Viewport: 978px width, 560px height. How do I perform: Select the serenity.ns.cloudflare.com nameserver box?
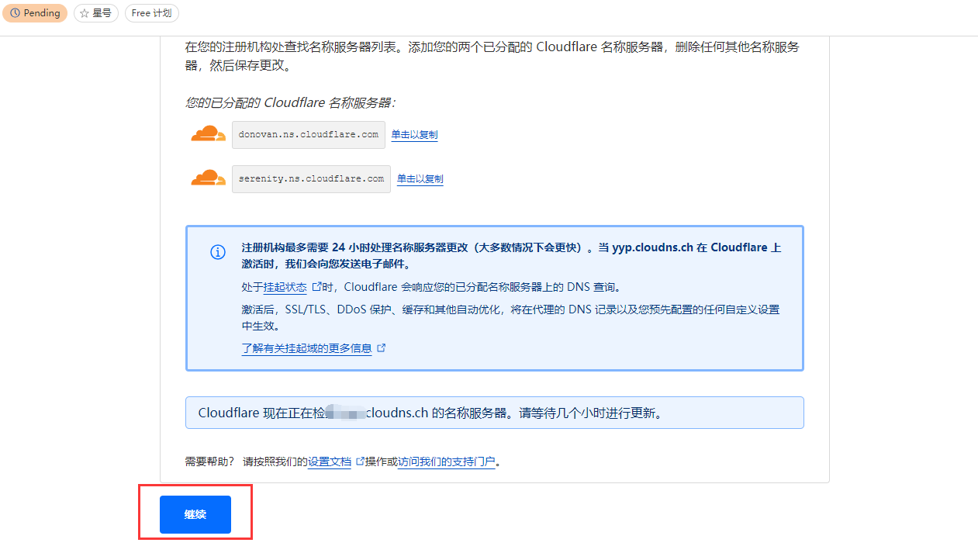[x=311, y=178]
